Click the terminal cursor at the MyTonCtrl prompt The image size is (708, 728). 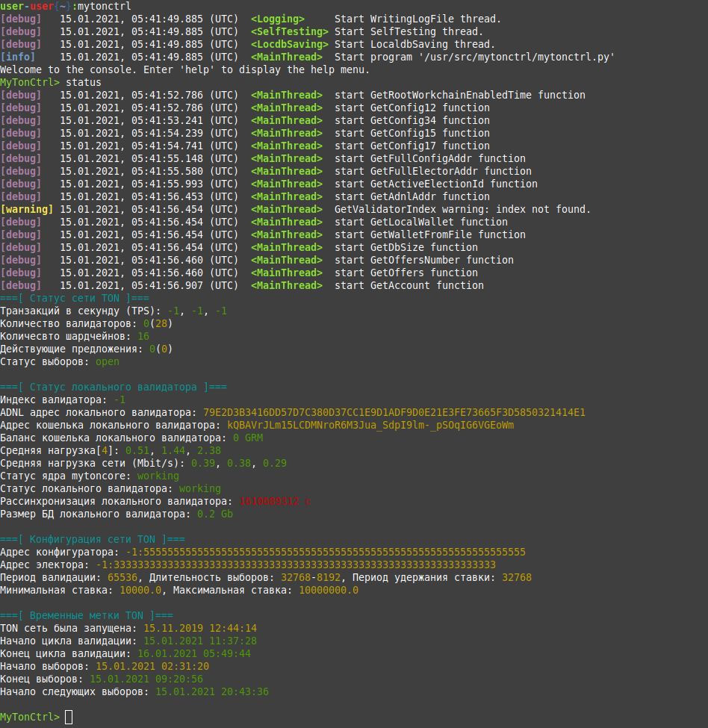click(x=69, y=717)
